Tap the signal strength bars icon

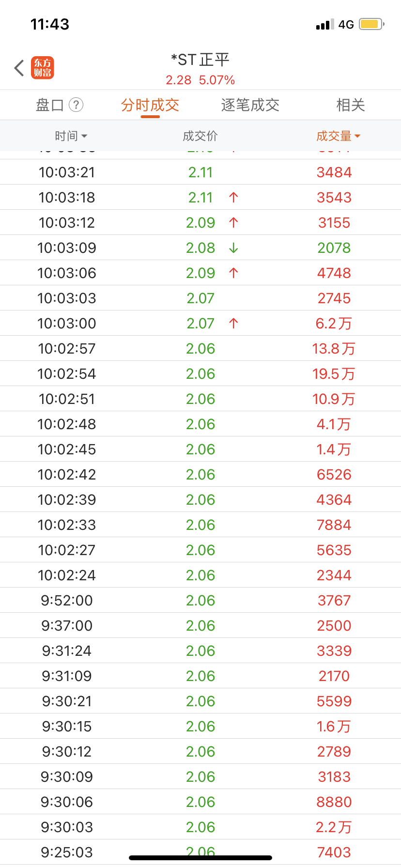pyautogui.click(x=325, y=24)
